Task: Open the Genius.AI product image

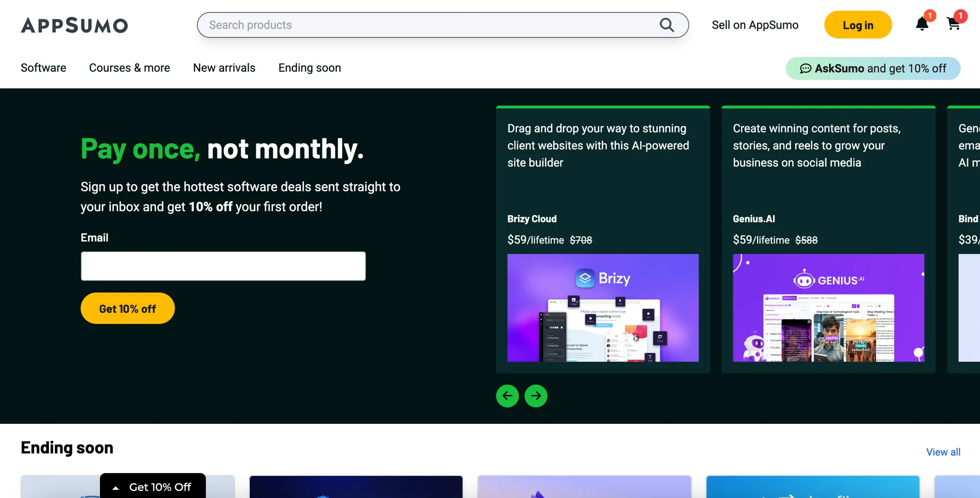Action: 828,309
